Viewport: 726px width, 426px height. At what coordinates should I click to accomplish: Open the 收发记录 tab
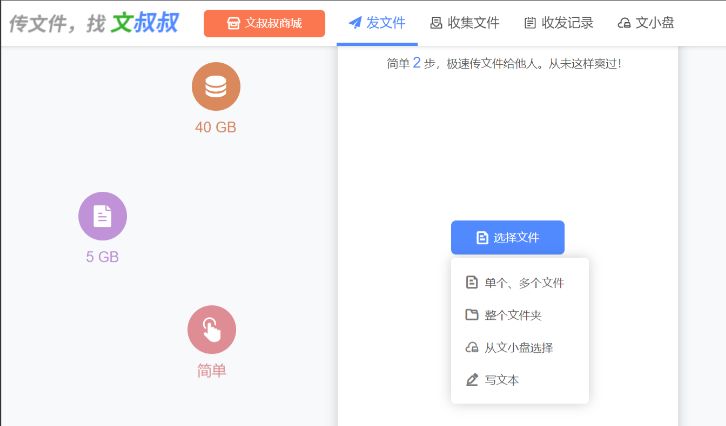(x=559, y=23)
